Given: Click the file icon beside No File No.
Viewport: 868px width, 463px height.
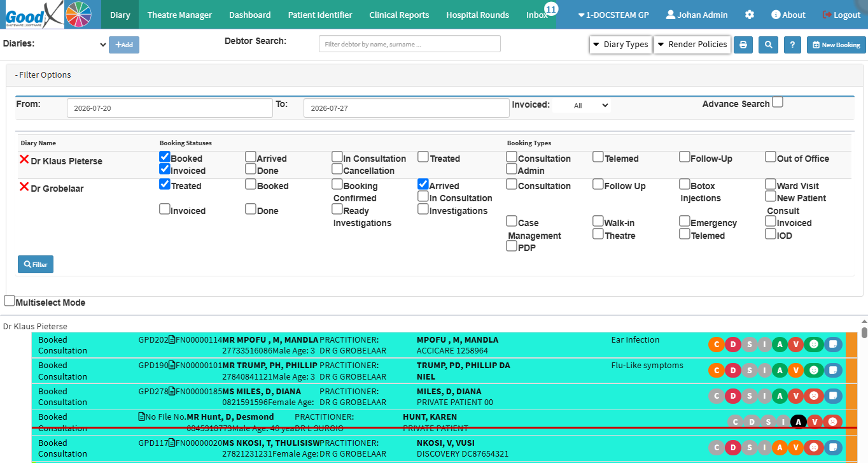Looking at the screenshot, I should point(142,417).
